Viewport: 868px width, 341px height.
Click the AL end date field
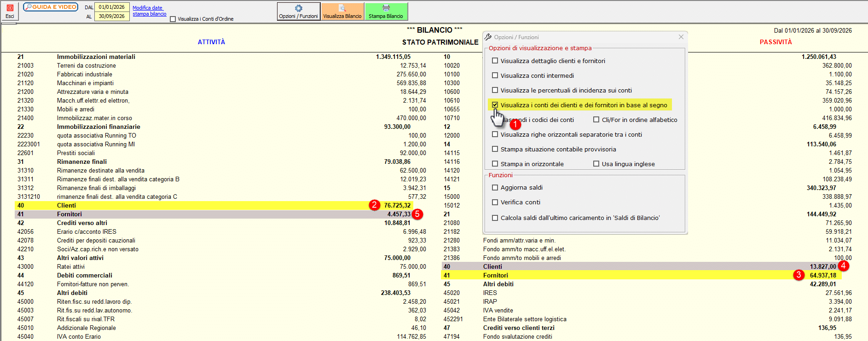(x=112, y=16)
